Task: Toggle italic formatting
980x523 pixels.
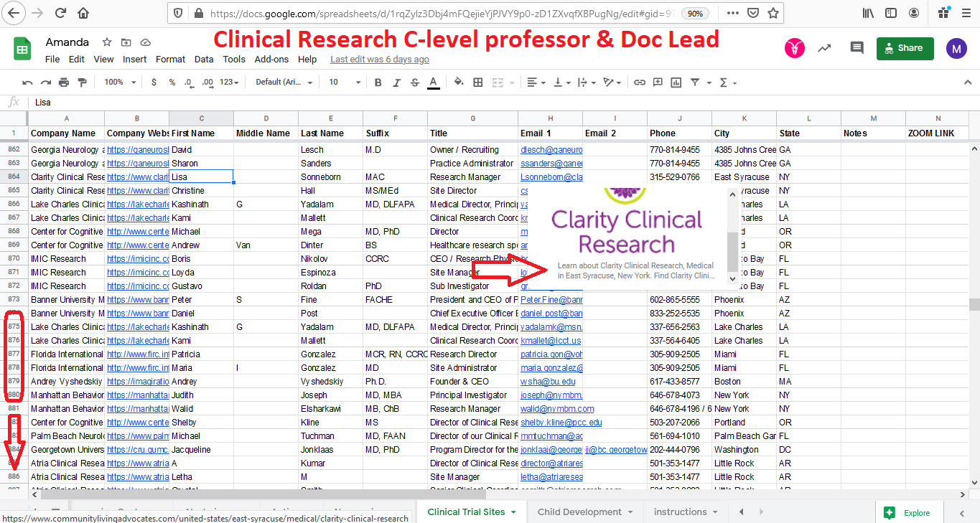Action: click(396, 83)
